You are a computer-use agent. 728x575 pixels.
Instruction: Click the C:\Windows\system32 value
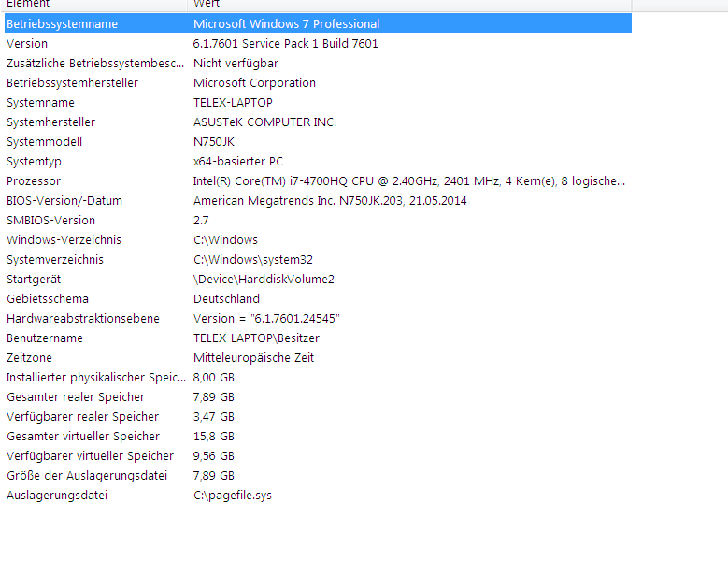point(253,260)
